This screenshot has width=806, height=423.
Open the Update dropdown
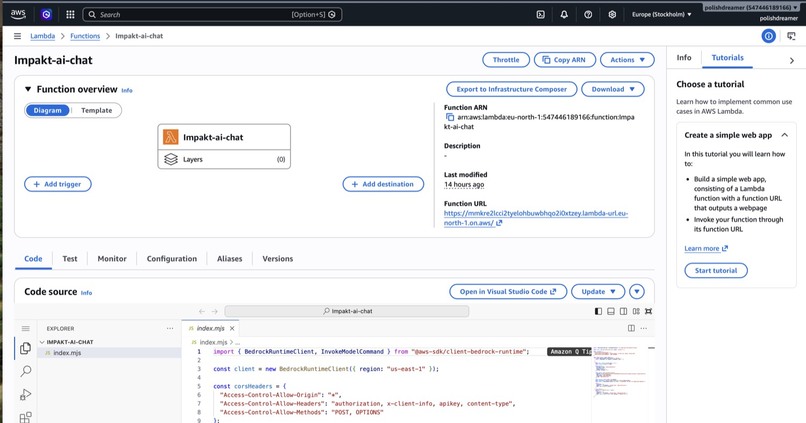[598, 291]
